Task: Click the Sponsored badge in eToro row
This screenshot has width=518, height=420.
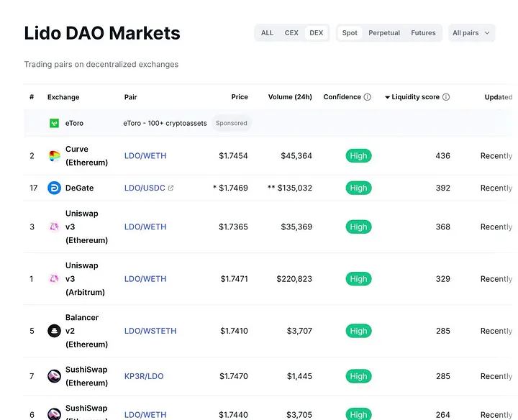Action: point(231,123)
